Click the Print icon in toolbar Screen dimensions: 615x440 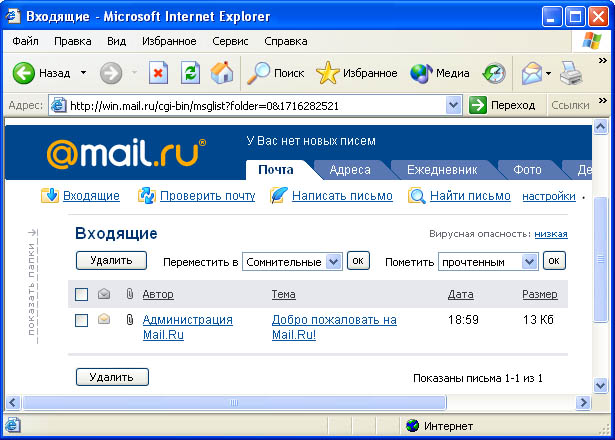coord(571,73)
